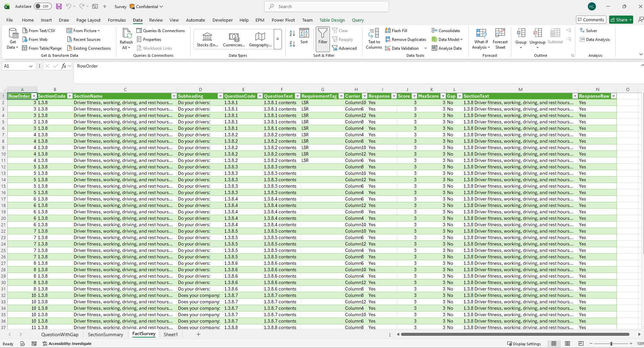
Task: Click the Save icon in title bar
Action: [59, 6]
